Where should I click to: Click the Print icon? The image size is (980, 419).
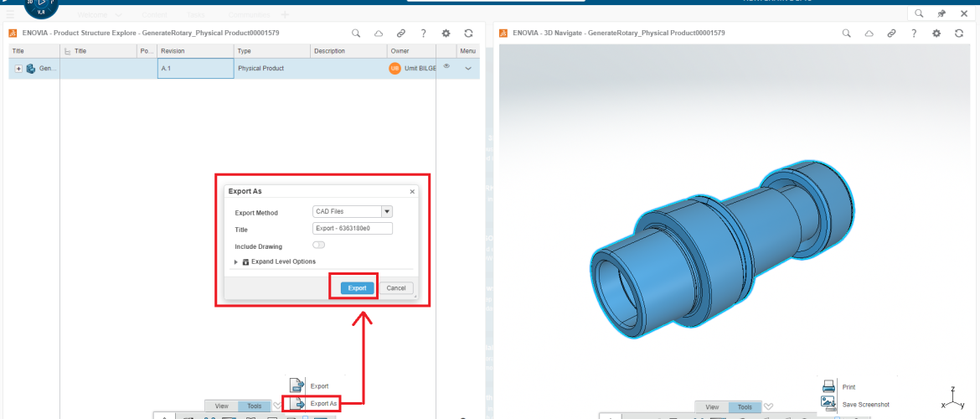[x=828, y=386]
